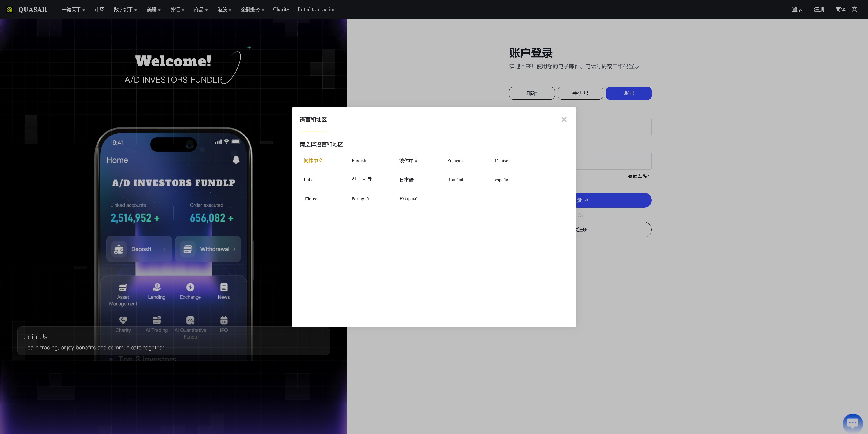Expand the 美股 dropdown menu
The height and width of the screenshot is (434, 868).
[154, 10]
